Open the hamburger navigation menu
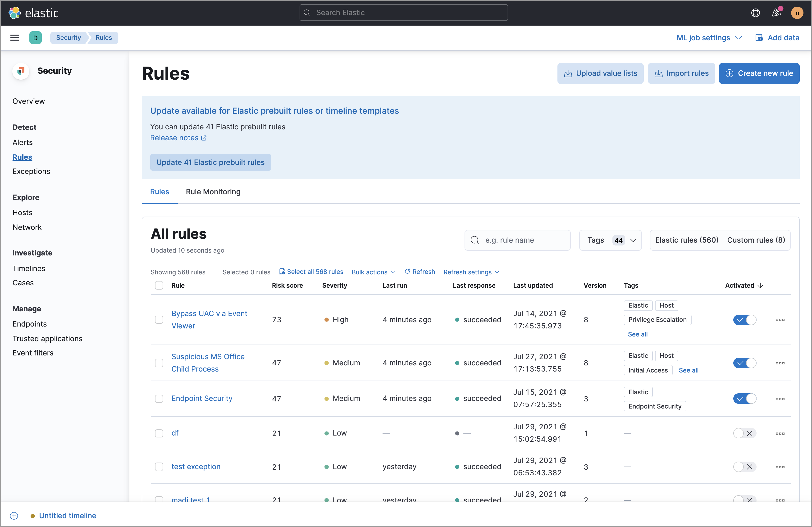812x527 pixels. (15, 37)
